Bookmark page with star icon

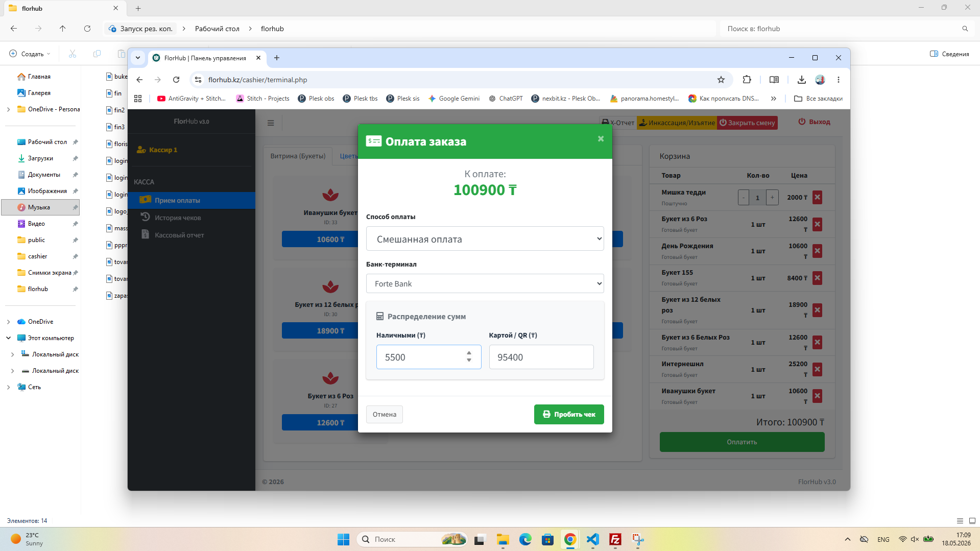[x=721, y=80]
